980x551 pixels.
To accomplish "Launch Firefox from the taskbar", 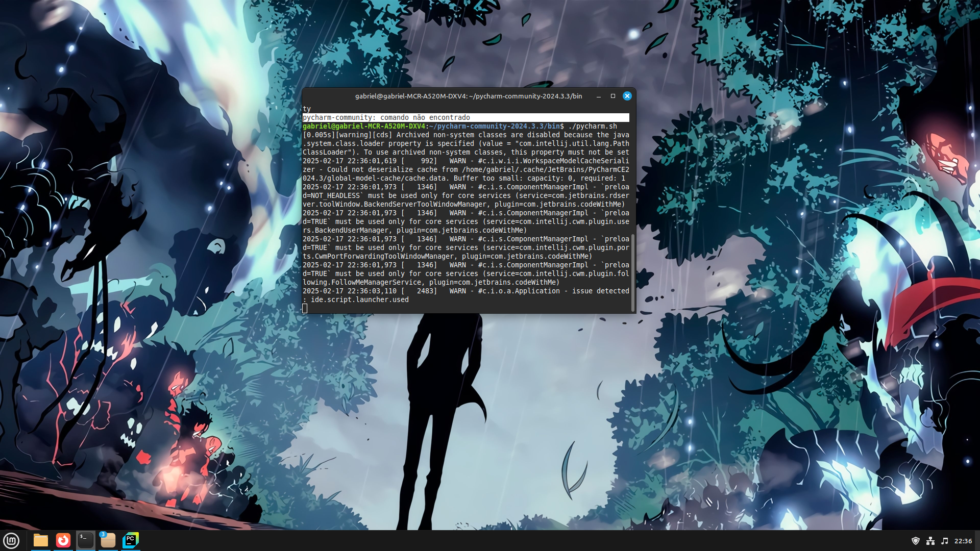I will point(63,540).
